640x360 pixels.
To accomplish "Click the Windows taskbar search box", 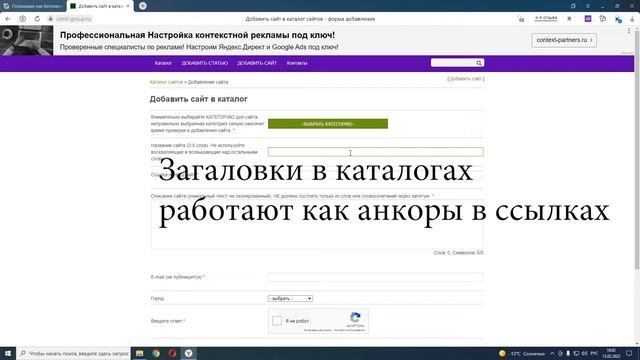I will pyautogui.click(x=74, y=353).
